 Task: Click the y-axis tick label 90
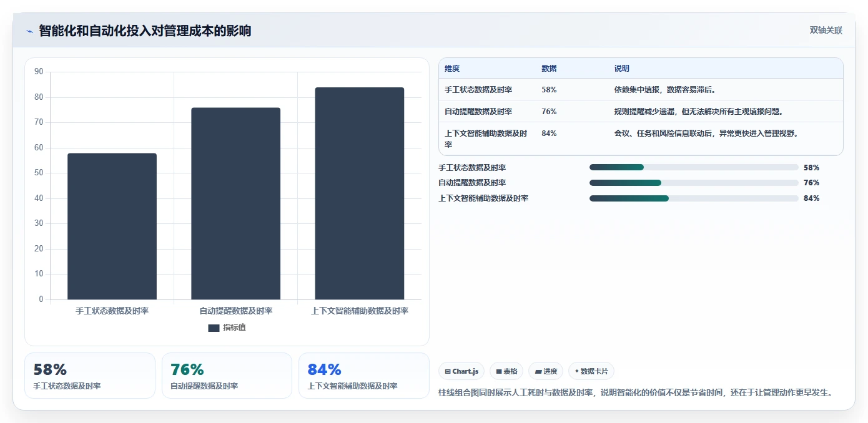coord(39,72)
